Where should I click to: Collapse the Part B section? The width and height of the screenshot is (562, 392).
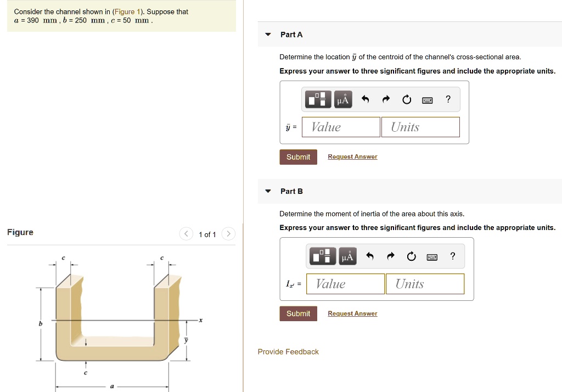click(267, 191)
